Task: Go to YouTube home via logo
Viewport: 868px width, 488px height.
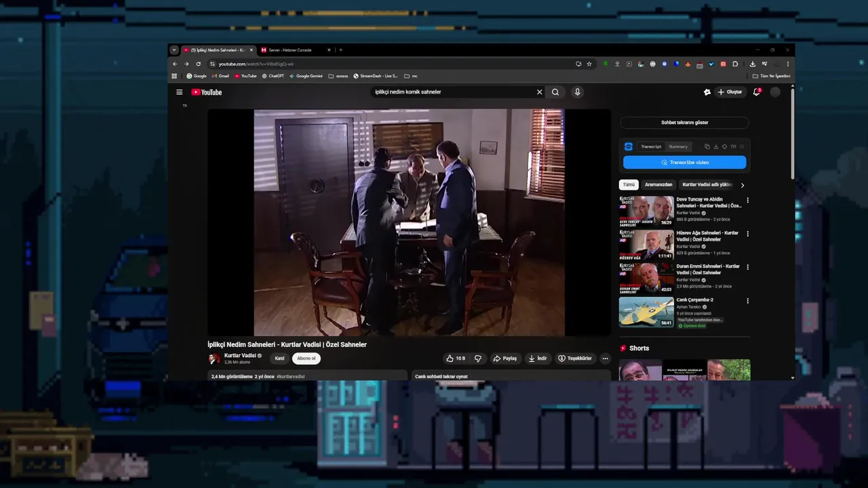Action: 206,92
